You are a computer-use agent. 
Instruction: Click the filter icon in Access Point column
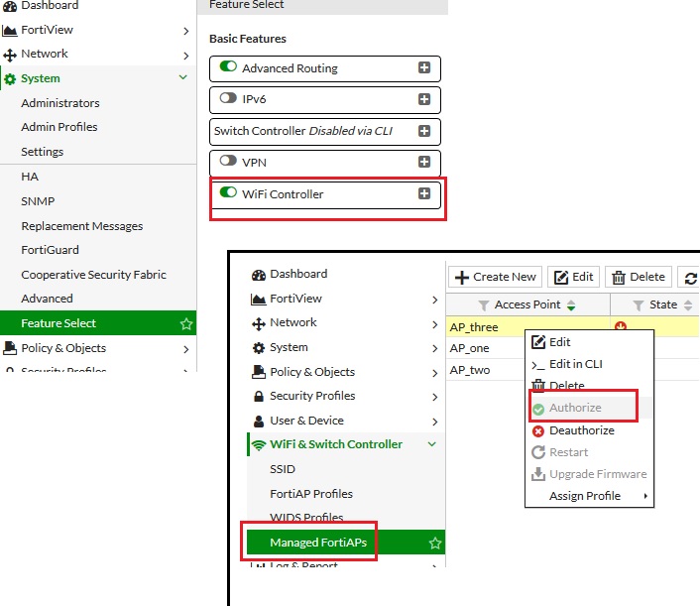click(x=484, y=305)
